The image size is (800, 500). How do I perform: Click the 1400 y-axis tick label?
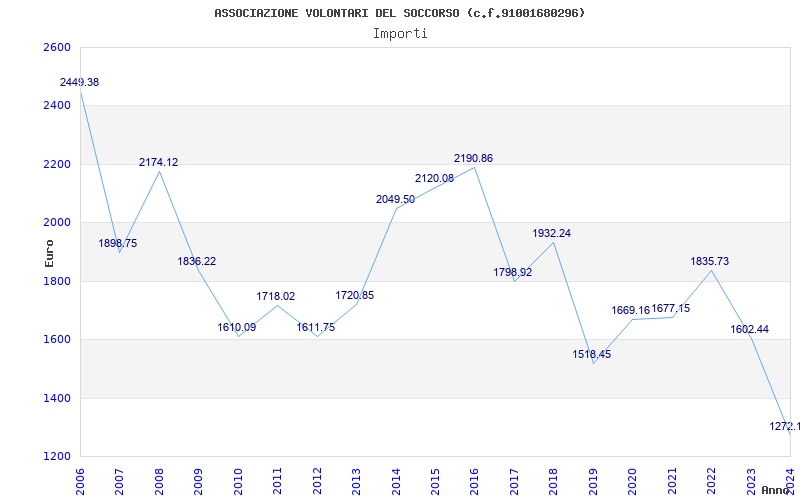click(x=56, y=398)
